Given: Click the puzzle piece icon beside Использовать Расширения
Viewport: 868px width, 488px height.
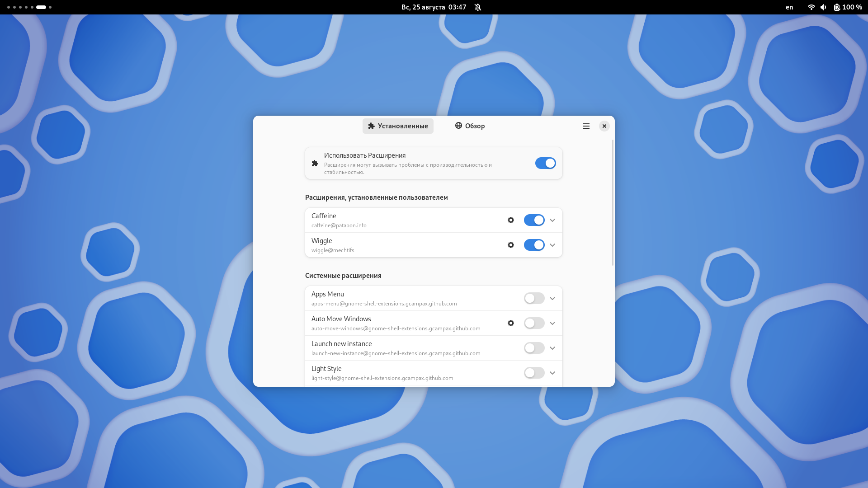Looking at the screenshot, I should click(x=315, y=163).
